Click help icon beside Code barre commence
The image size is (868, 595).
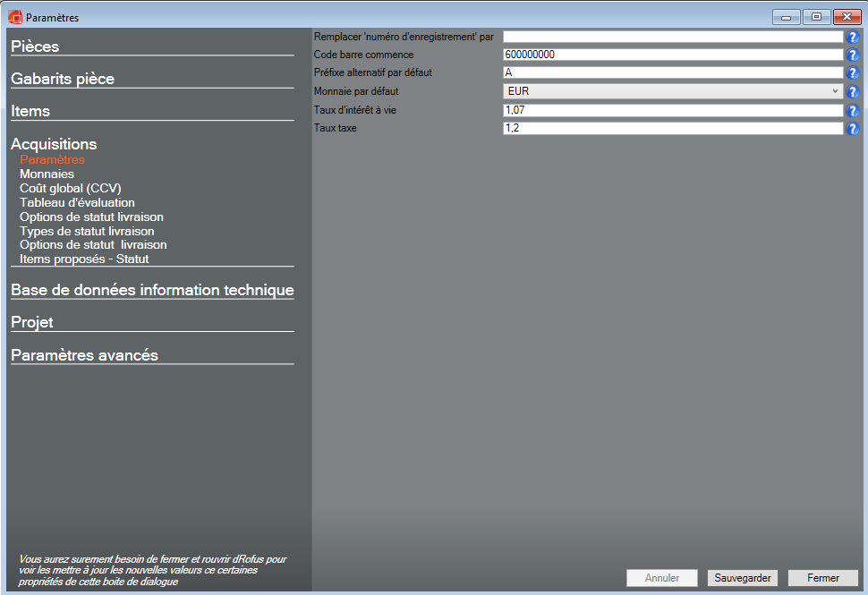(x=852, y=55)
